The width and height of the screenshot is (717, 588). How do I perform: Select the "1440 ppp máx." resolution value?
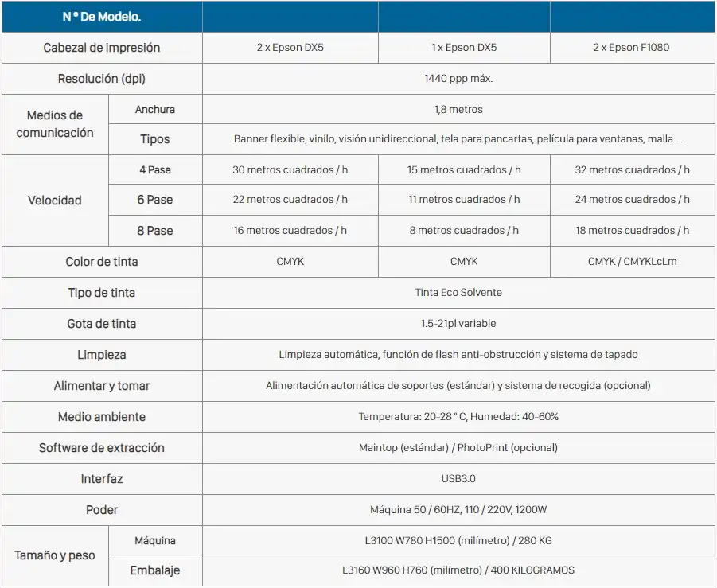pos(458,79)
